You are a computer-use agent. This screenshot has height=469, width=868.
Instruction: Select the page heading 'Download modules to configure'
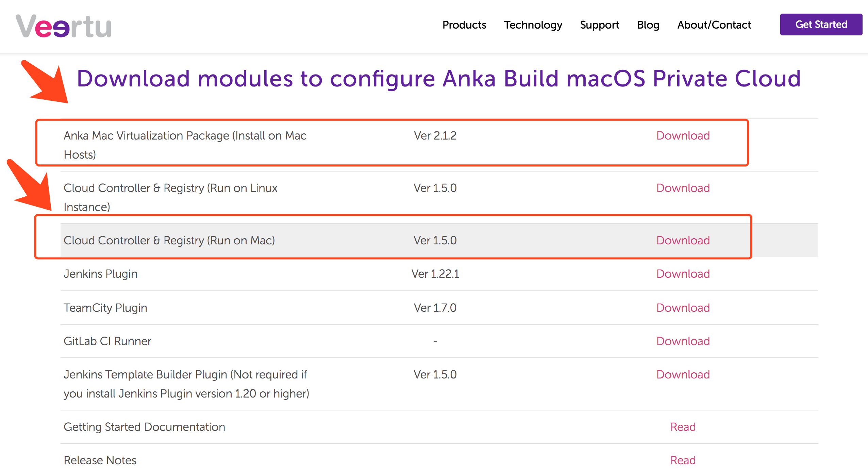point(256,79)
